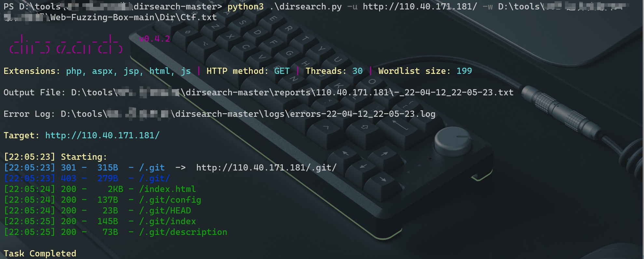Click the Error Log file path

(248, 114)
